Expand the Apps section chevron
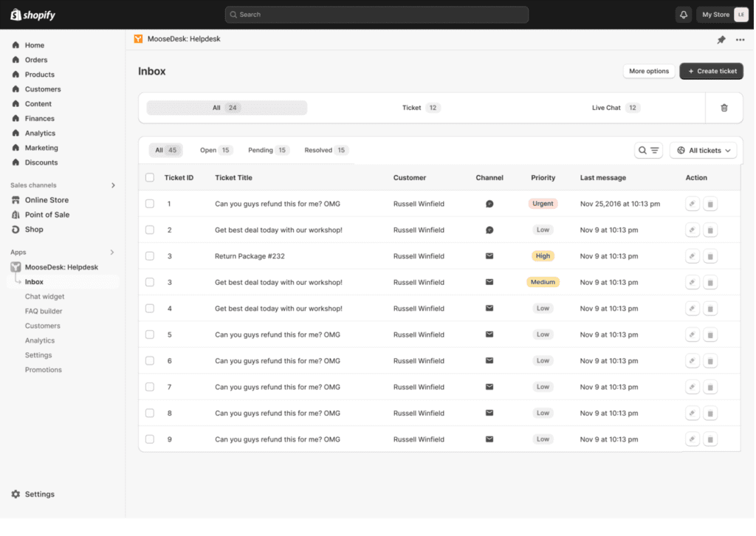Image resolution: width=756 pixels, height=536 pixels. pyautogui.click(x=114, y=252)
